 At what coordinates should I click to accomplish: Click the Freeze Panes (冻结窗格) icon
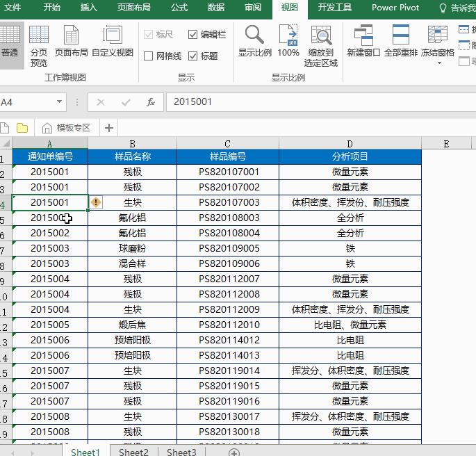438,34
